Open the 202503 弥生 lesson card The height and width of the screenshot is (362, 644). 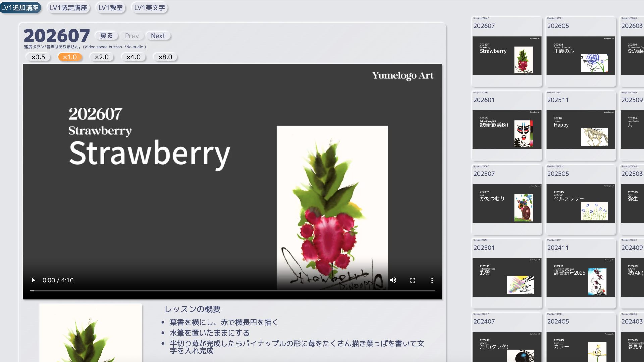pyautogui.click(x=632, y=199)
